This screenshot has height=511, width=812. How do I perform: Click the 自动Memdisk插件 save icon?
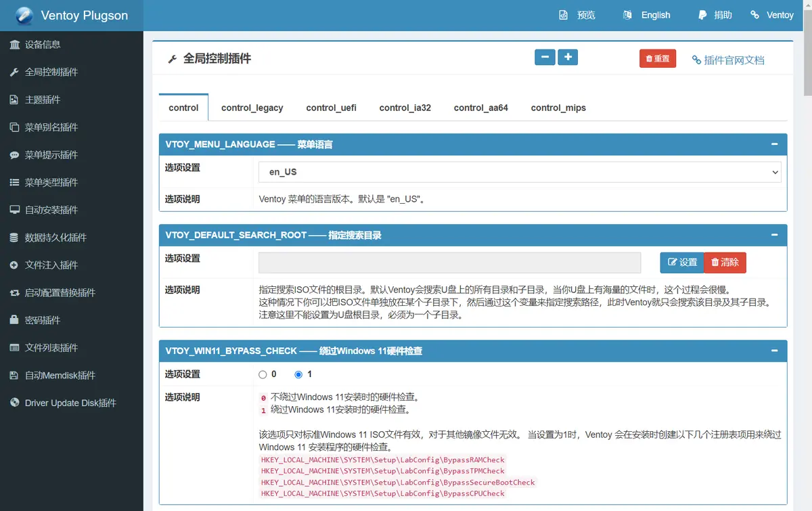tap(14, 376)
